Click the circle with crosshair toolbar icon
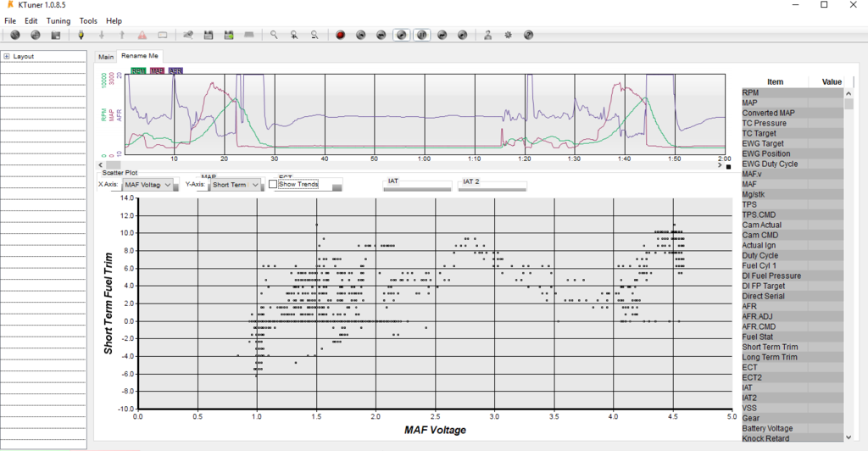868x451 pixels. click(x=36, y=35)
